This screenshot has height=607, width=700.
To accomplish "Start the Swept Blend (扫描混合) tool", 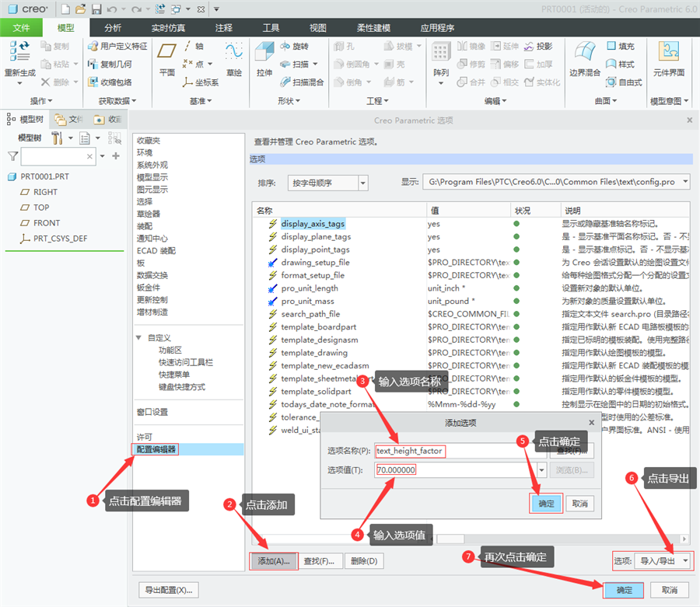I will pyautogui.click(x=302, y=82).
